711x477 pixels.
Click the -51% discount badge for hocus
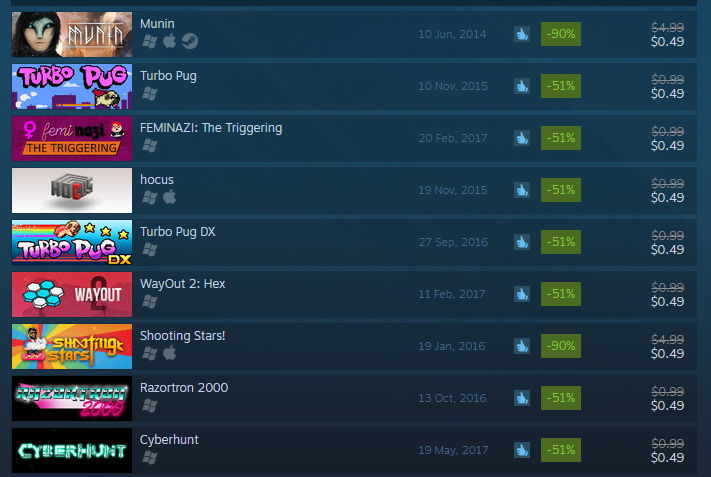(561, 190)
